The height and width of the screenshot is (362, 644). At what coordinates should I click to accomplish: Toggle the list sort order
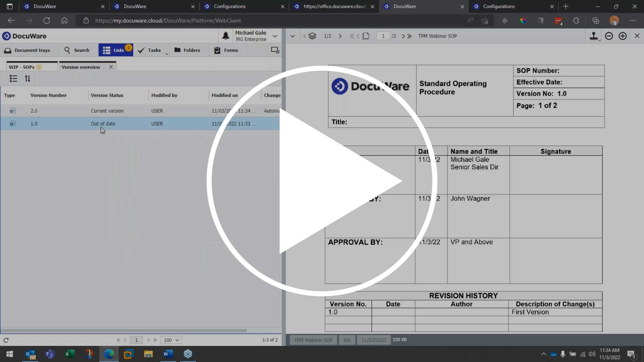tap(28, 79)
